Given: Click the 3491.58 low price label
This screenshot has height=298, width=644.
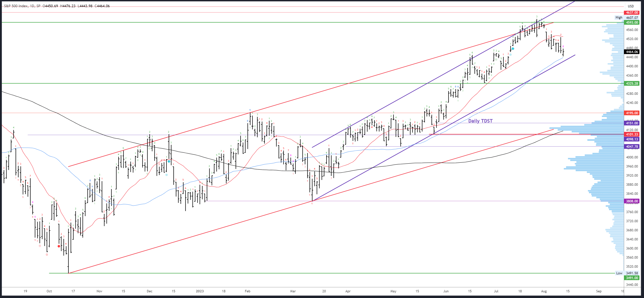Looking at the screenshot, I should (632, 273).
